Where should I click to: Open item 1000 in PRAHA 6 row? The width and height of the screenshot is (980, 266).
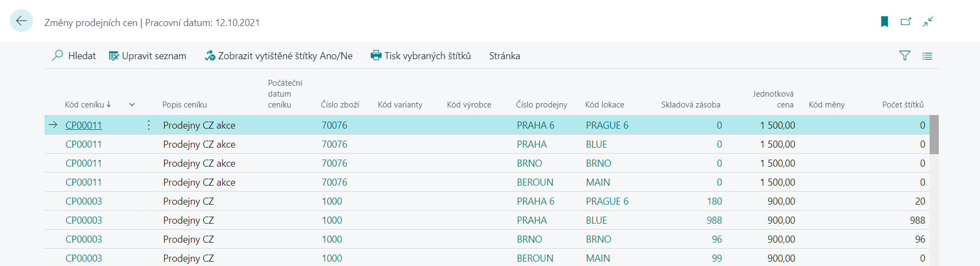(x=332, y=201)
